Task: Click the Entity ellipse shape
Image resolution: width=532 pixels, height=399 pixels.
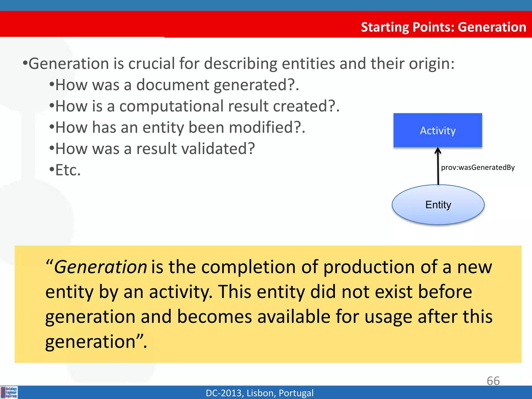Action: [x=438, y=205]
